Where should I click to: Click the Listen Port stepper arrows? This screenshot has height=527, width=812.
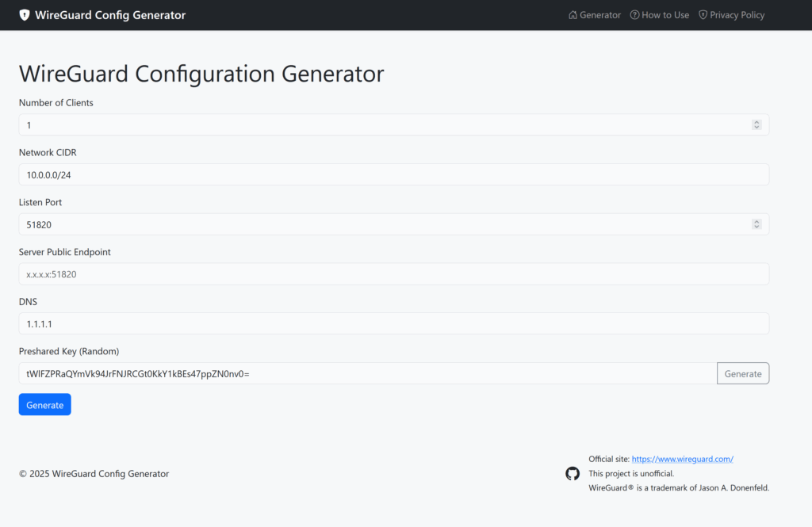756,224
